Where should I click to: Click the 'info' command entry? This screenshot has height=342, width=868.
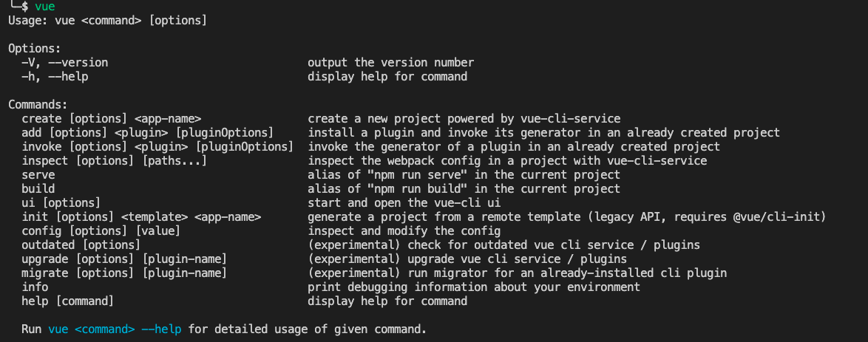(35, 287)
